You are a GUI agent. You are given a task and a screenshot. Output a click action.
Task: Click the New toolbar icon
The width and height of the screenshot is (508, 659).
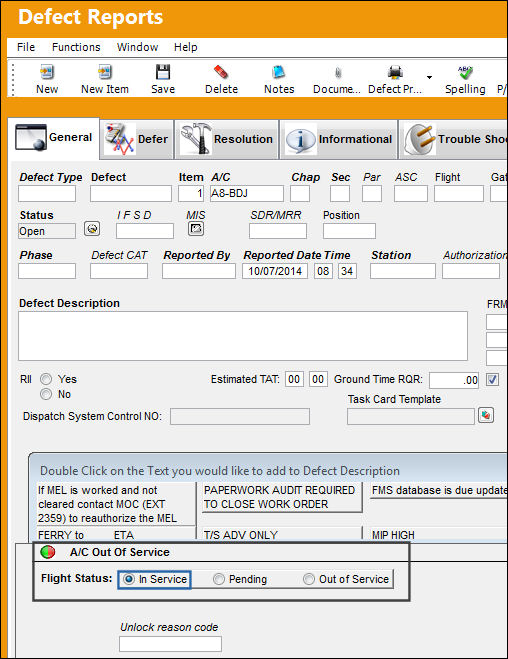click(47, 72)
